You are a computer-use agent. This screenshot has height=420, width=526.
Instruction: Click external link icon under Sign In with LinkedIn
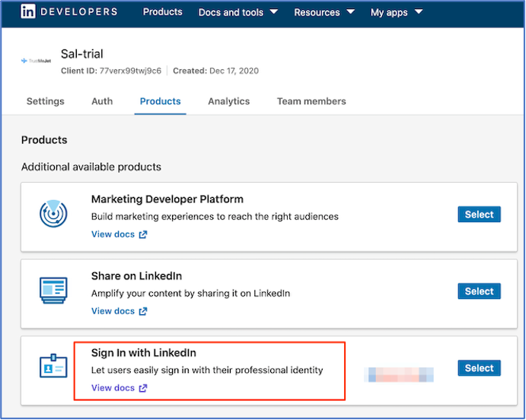[x=143, y=388]
